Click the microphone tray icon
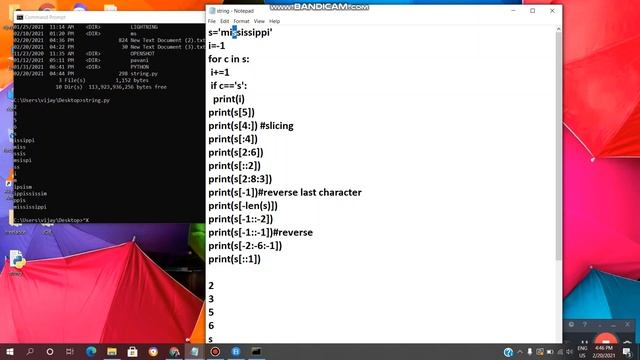640x360 pixels. click(530, 352)
